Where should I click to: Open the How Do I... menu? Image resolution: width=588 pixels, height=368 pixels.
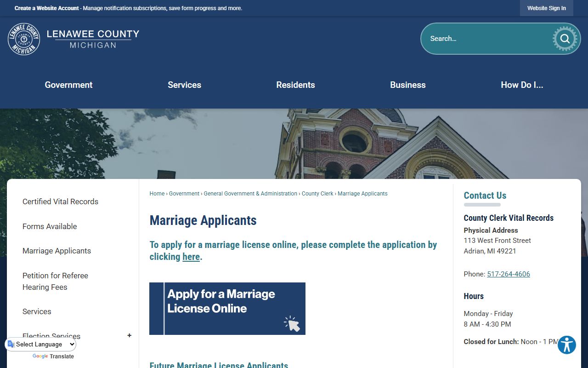pos(522,85)
